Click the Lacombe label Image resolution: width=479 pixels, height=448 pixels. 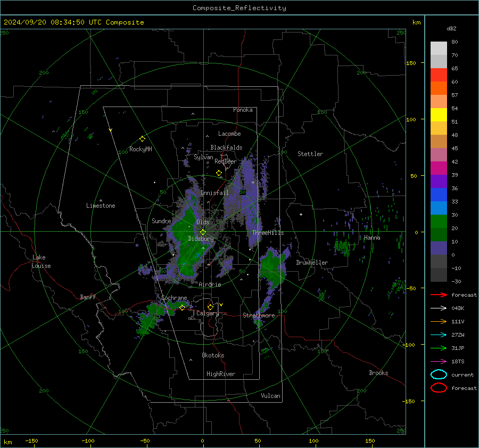(229, 134)
